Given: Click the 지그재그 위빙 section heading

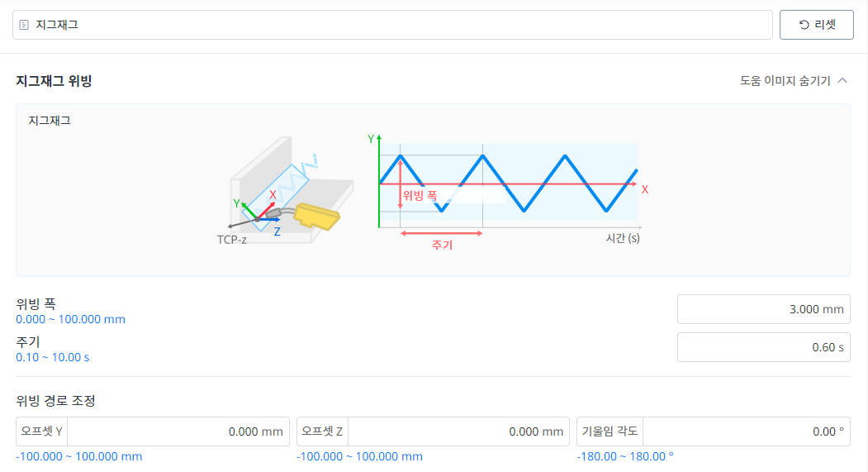Looking at the screenshot, I should (54, 81).
